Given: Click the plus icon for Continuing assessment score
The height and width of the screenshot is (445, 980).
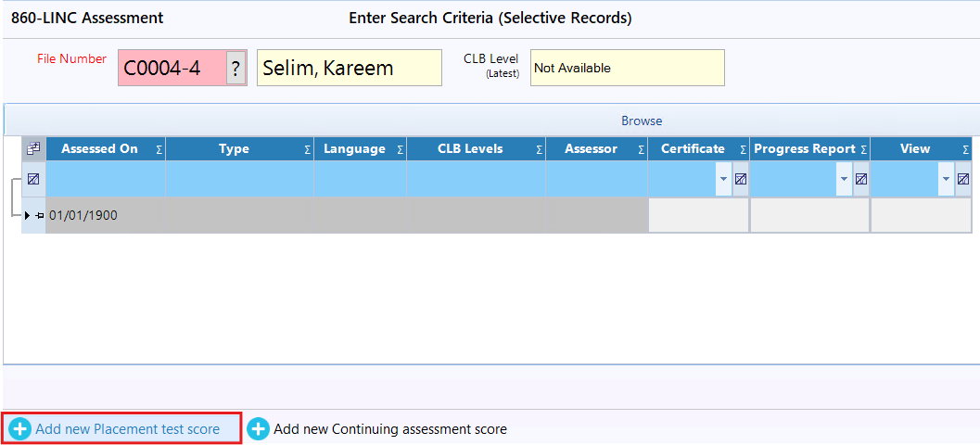Looking at the screenshot, I should 258,429.
